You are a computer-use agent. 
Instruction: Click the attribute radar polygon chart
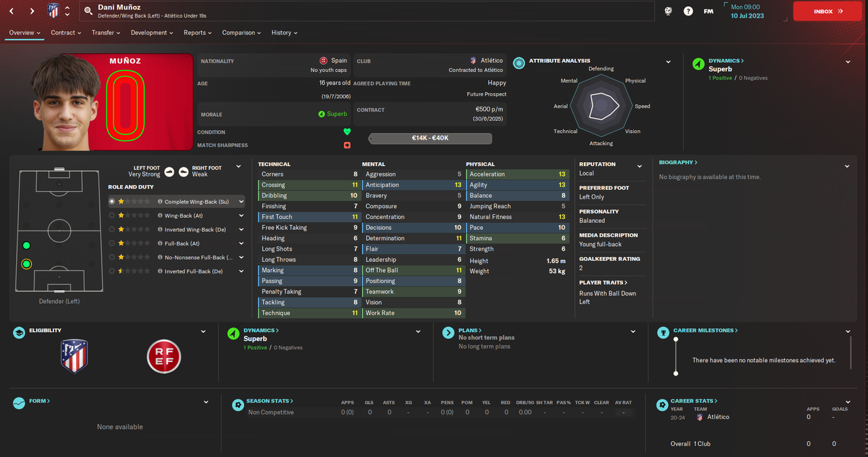tap(601, 106)
